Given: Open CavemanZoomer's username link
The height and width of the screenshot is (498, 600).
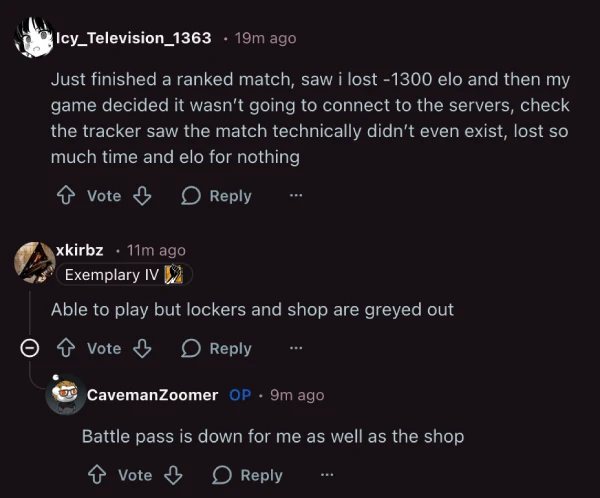Looking at the screenshot, I should (x=152, y=395).
